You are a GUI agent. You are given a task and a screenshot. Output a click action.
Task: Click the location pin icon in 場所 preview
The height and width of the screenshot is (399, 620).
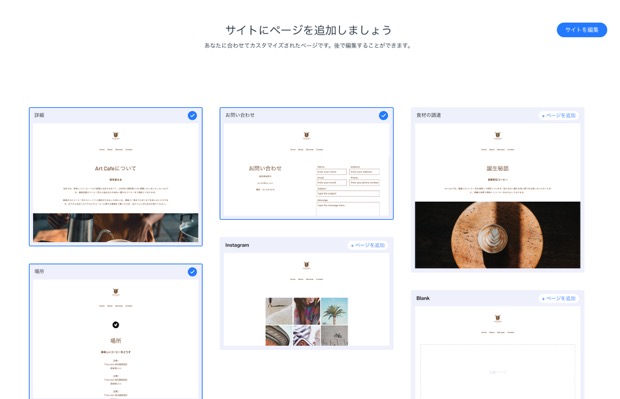click(115, 325)
